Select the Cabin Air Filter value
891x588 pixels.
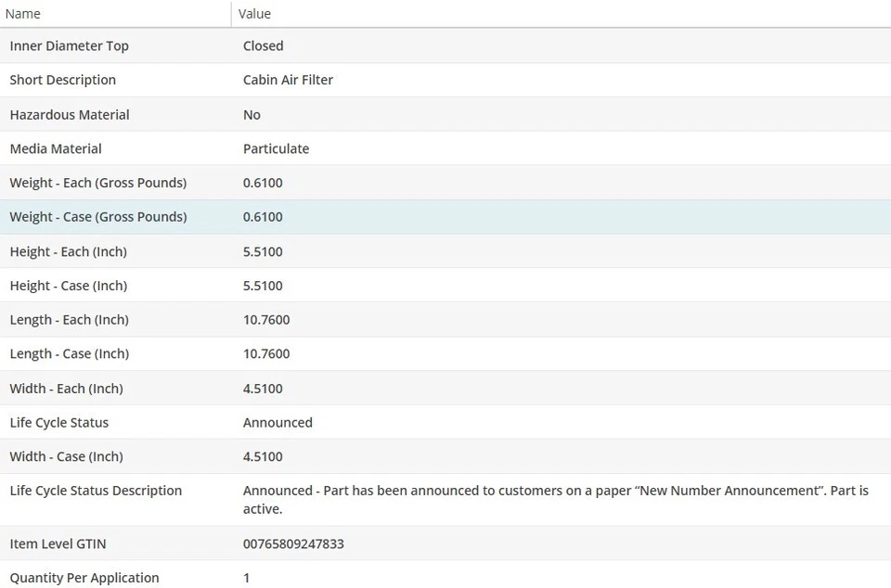point(288,80)
